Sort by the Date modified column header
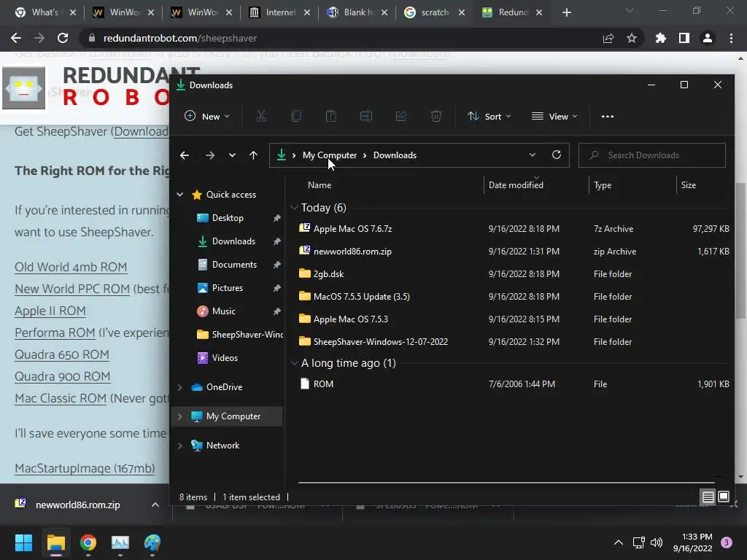This screenshot has height=560, width=747. [x=516, y=184]
